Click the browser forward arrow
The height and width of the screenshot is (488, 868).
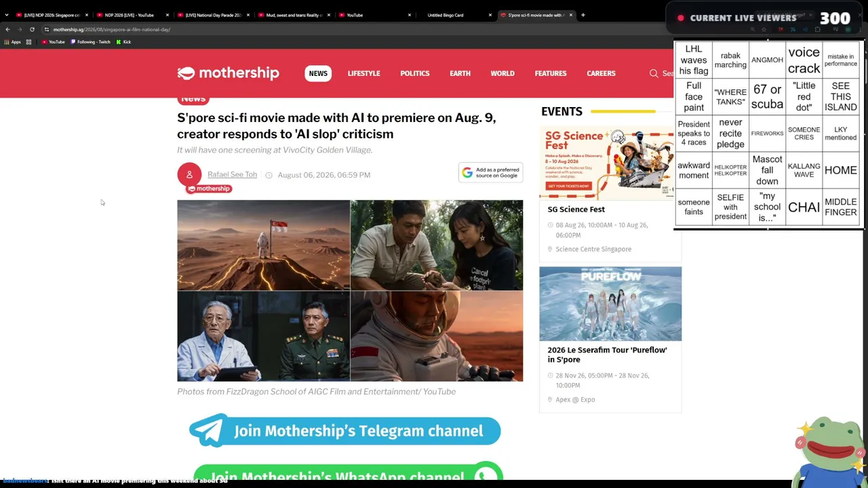point(20,29)
